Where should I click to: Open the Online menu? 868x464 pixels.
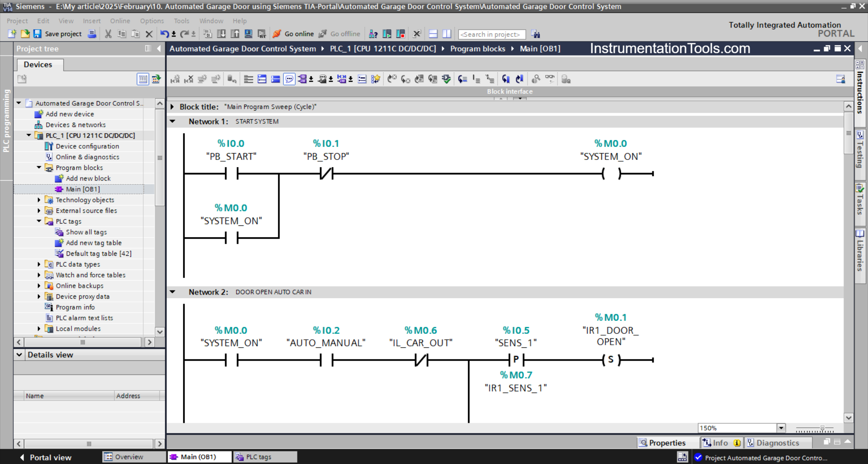tap(120, 21)
